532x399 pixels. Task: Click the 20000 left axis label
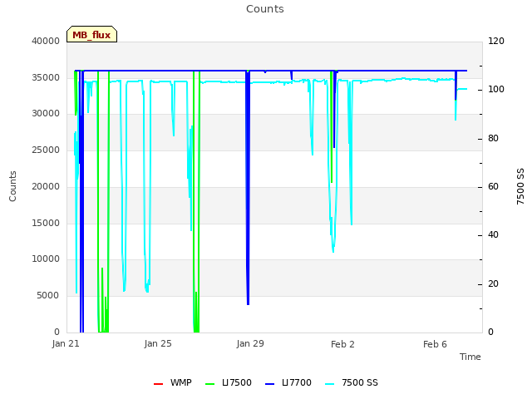point(46,186)
